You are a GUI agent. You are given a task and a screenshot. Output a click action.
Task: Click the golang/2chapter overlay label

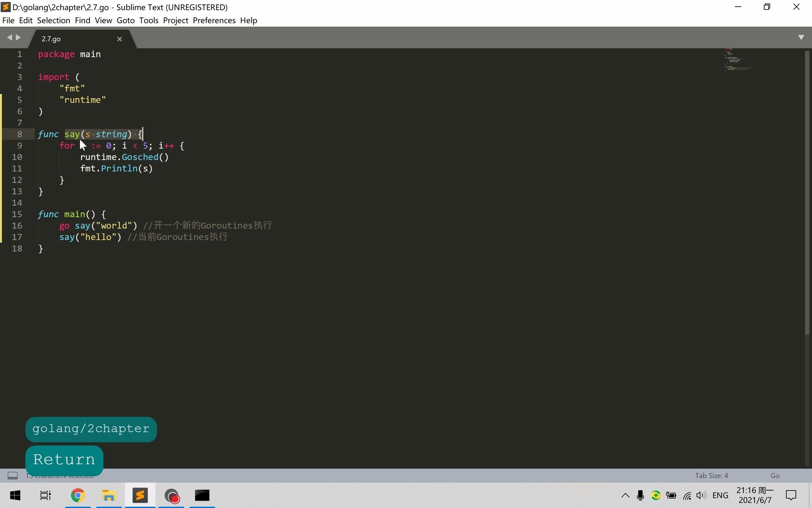91,429
